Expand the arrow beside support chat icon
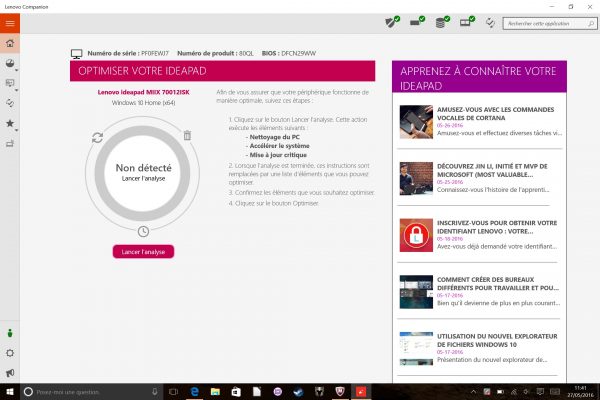This screenshot has width=600, height=400. [x=16, y=90]
